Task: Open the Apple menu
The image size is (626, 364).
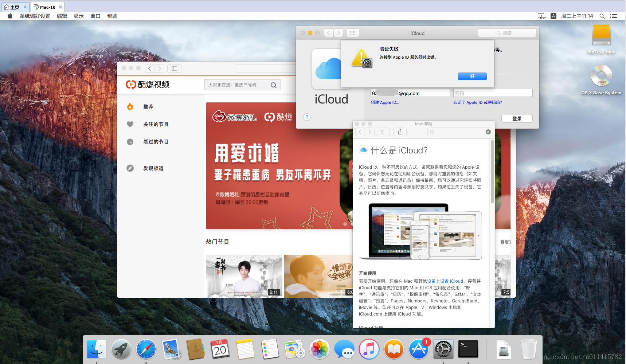Action: click(10, 16)
